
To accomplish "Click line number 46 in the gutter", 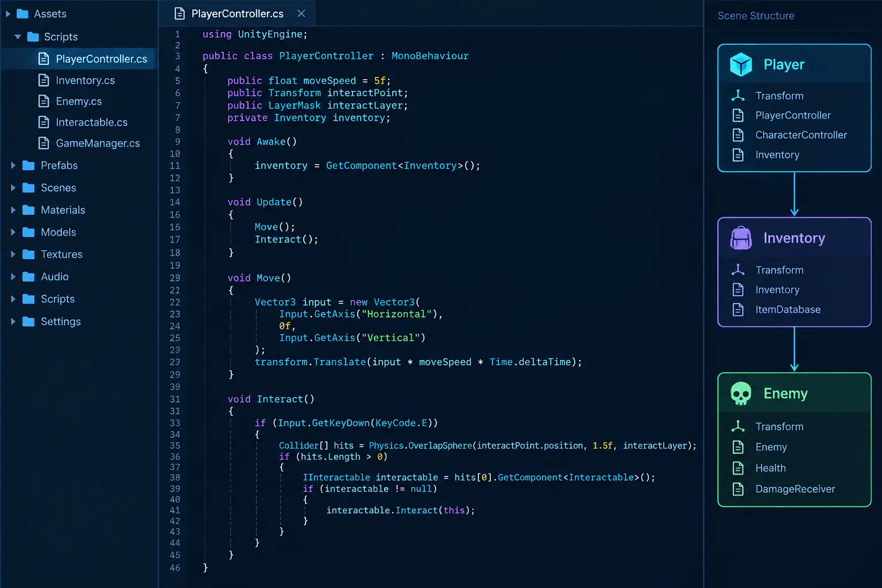I will coord(175,568).
